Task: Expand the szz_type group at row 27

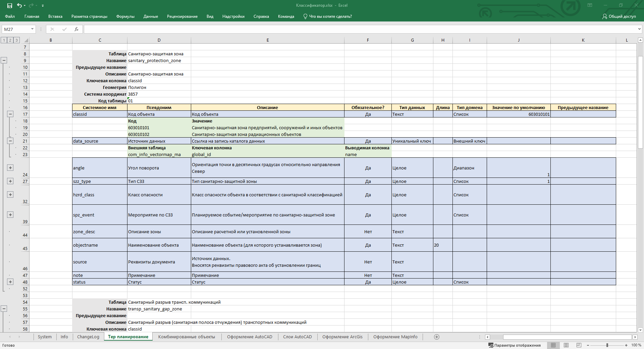Action: point(10,181)
